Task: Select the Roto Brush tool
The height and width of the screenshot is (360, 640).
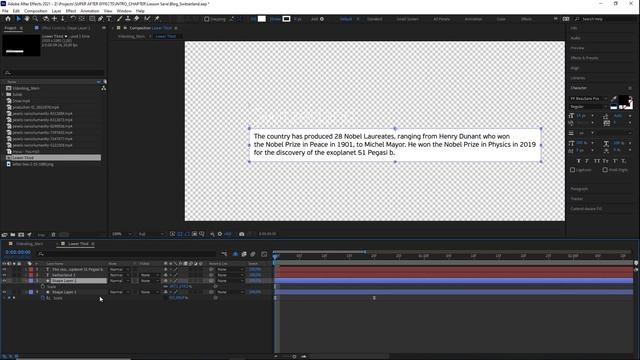Action: (x=147, y=19)
